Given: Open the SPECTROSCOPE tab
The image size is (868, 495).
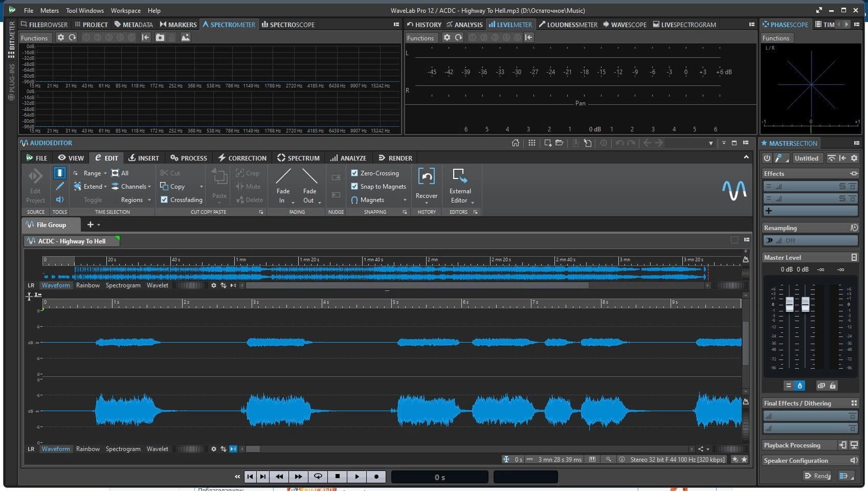Looking at the screenshot, I should point(288,25).
